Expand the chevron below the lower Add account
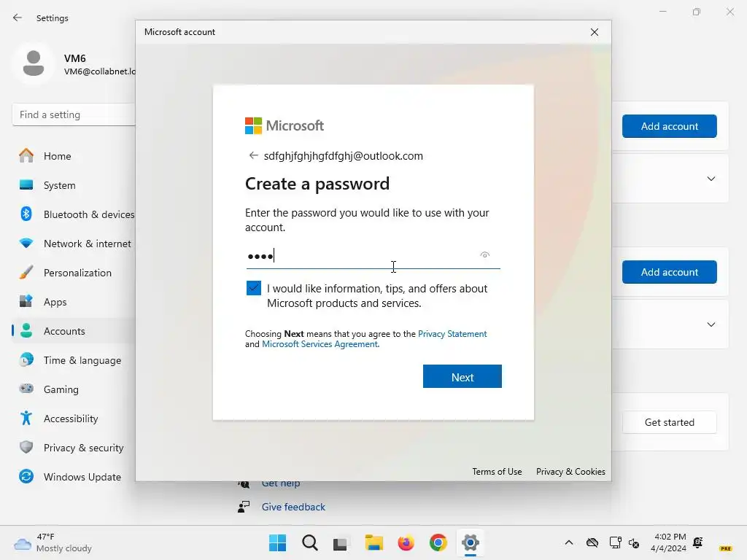747x560 pixels. 711,324
